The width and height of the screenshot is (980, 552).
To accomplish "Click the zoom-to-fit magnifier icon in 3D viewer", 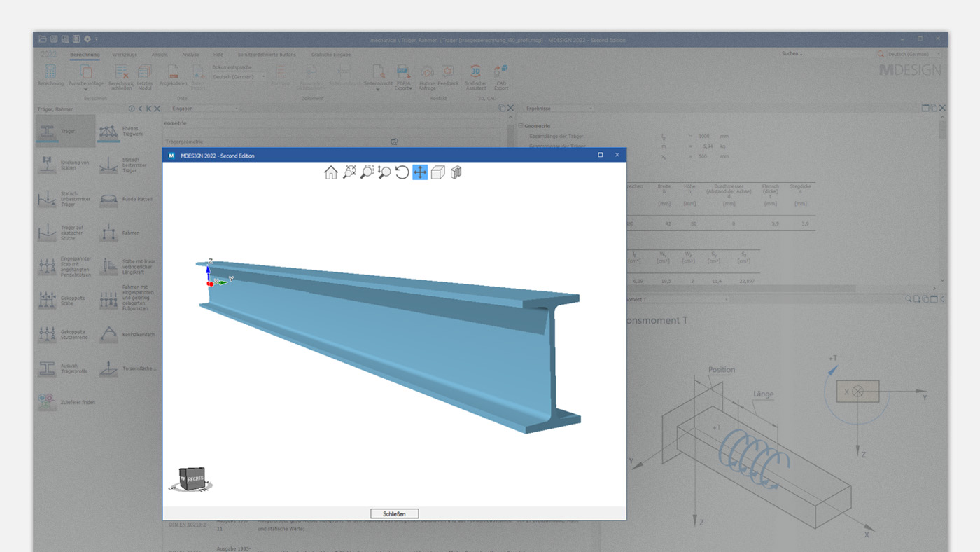I will tap(349, 172).
